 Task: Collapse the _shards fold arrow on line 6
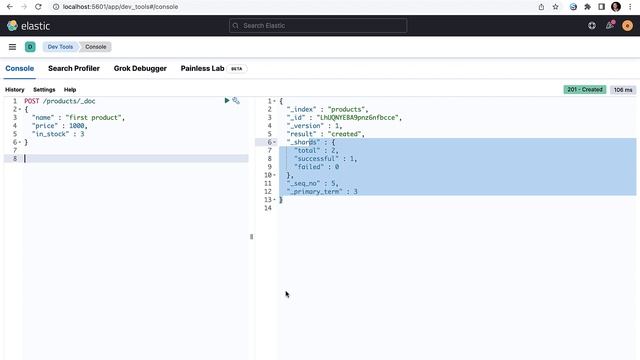point(274,142)
